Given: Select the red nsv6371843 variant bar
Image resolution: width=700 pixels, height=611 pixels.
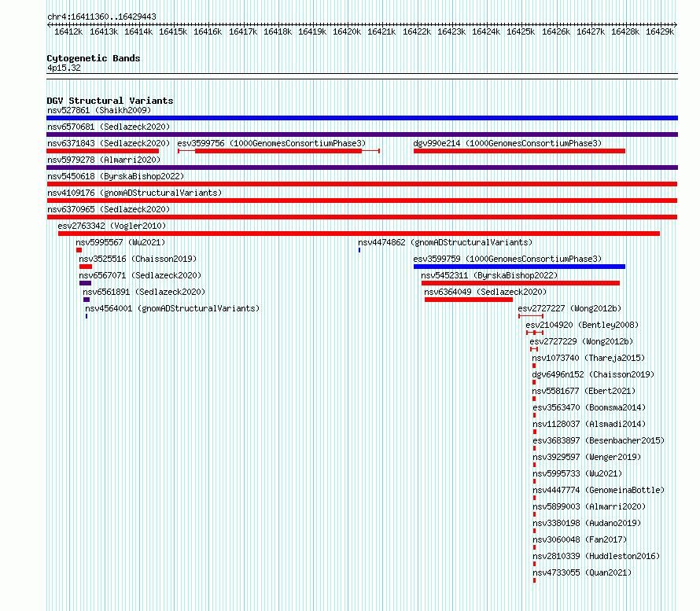Looking at the screenshot, I should pyautogui.click(x=103, y=151).
